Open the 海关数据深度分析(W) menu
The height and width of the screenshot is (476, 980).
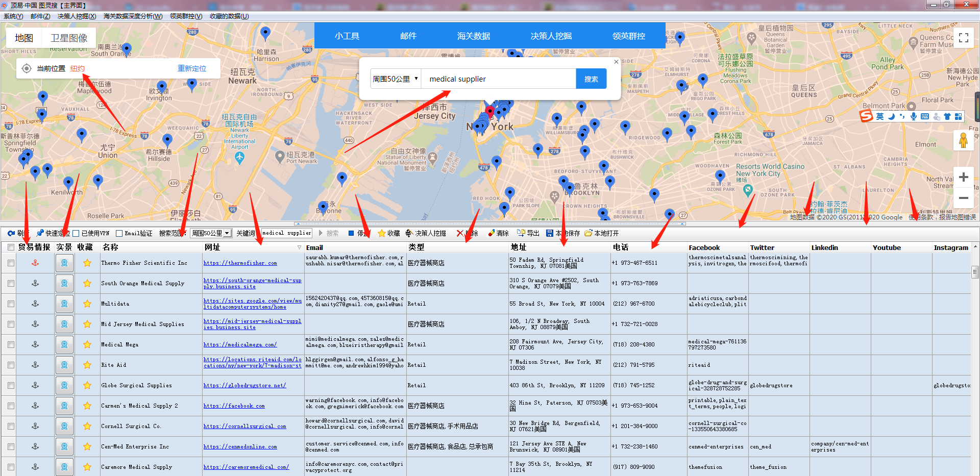(133, 16)
